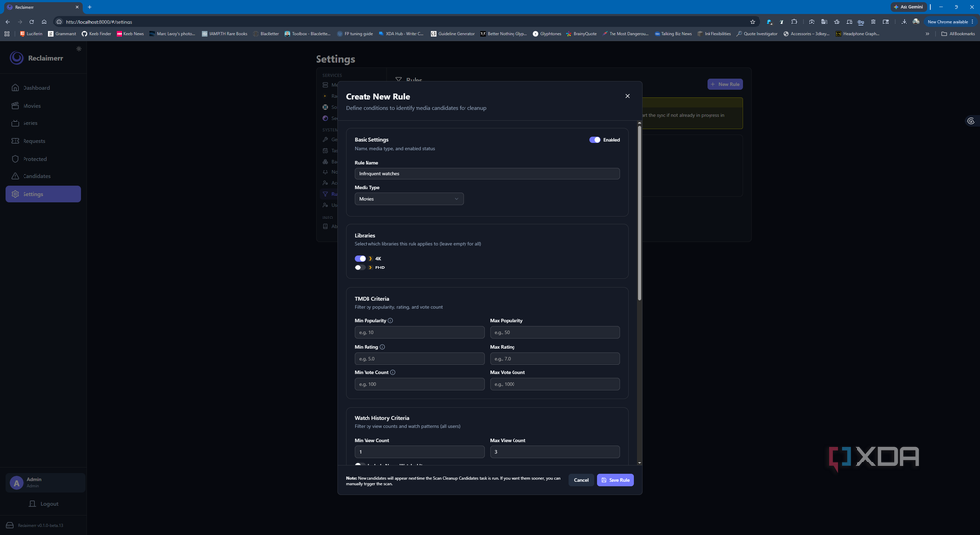
Task: Click the dialog scroll up arrow
Action: click(639, 122)
